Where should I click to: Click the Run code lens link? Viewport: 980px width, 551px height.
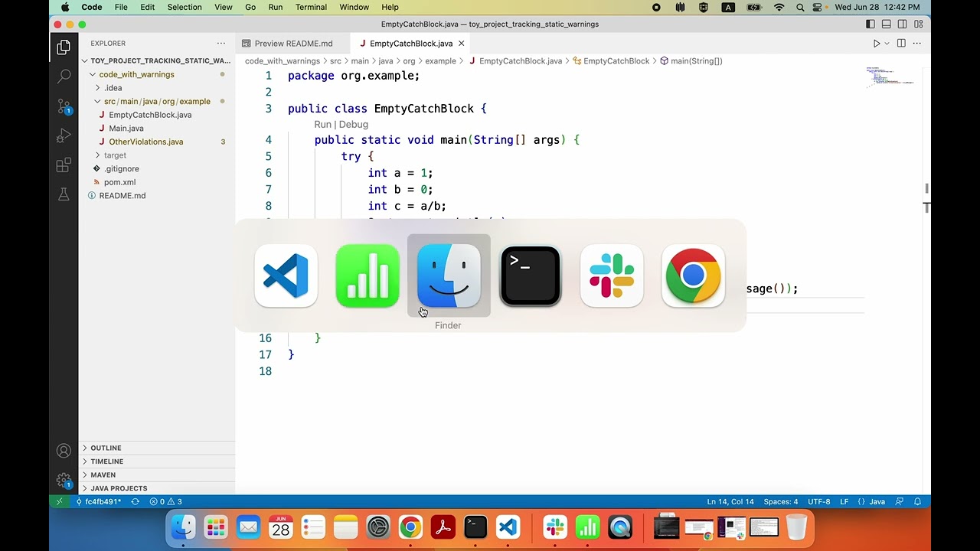click(x=322, y=124)
